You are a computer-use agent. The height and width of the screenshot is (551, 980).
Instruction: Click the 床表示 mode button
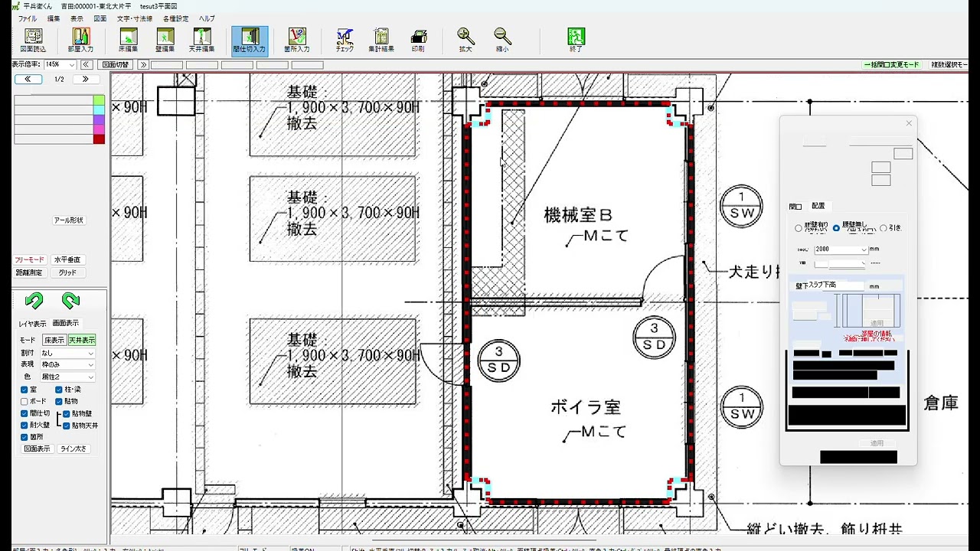(x=54, y=341)
